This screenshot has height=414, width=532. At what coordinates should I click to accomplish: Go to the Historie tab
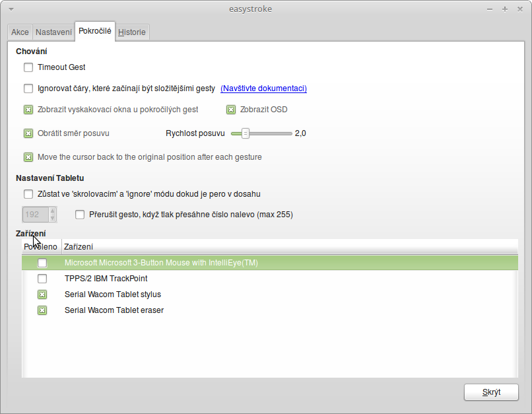(132, 32)
